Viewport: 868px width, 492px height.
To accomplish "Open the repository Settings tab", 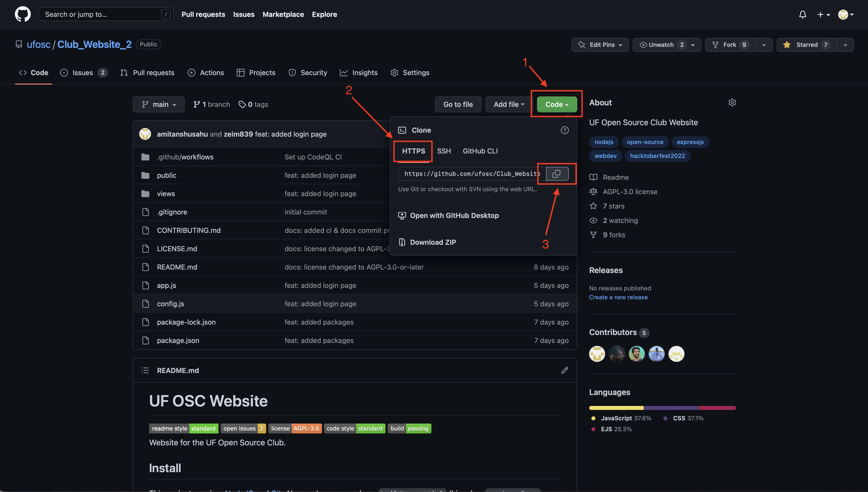I will tap(410, 73).
